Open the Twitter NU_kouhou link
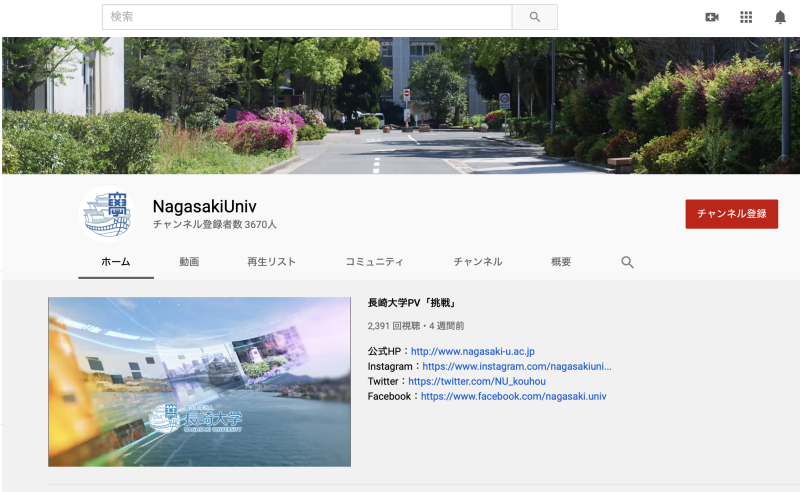The width and height of the screenshot is (800, 492). click(477, 381)
